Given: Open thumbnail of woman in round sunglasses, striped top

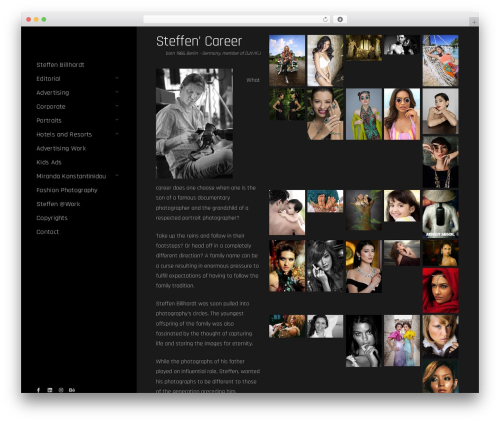Looking at the screenshot, I should (x=402, y=114).
